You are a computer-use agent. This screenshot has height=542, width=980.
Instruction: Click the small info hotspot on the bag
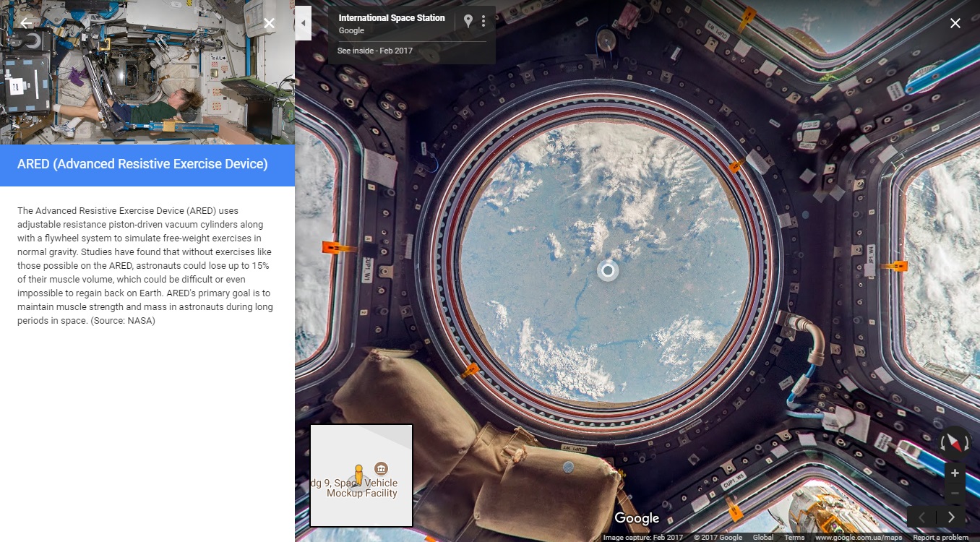(x=569, y=467)
